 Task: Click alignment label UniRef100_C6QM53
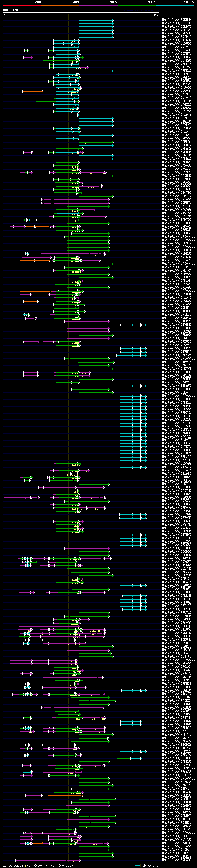click(177, 379)
